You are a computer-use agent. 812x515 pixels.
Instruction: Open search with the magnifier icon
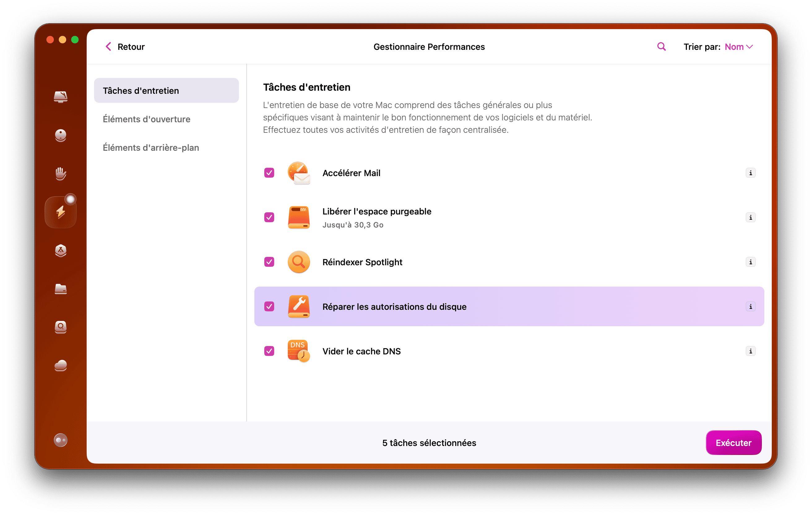pyautogui.click(x=661, y=46)
